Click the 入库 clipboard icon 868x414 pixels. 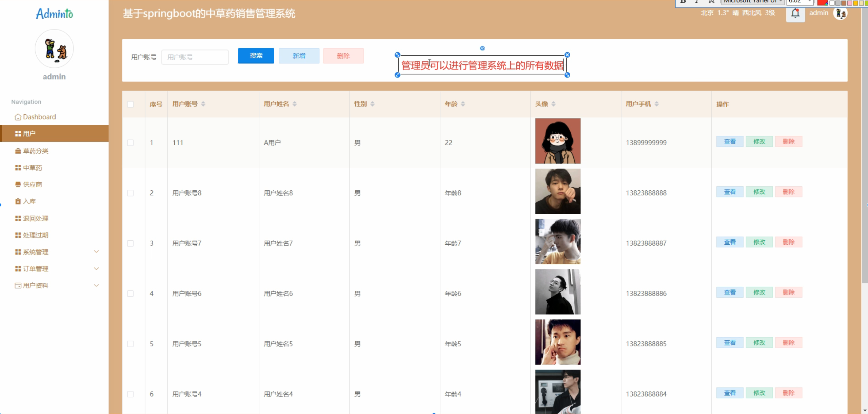(18, 201)
